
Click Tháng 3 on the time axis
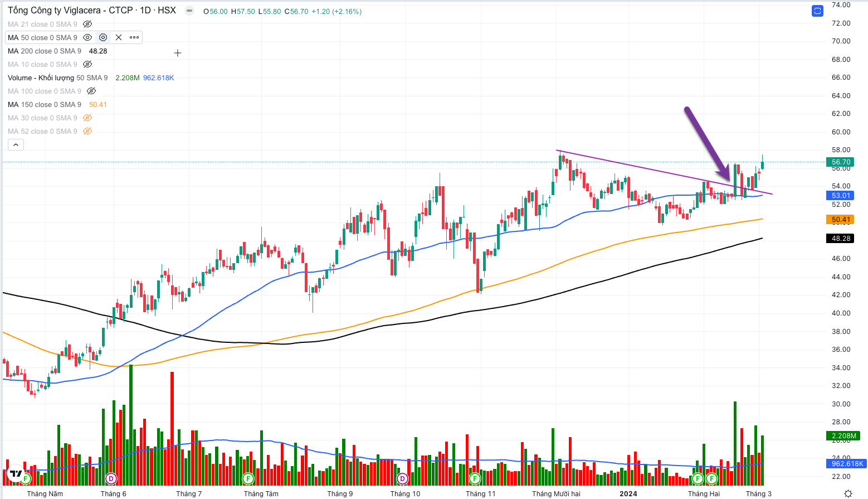tap(759, 493)
